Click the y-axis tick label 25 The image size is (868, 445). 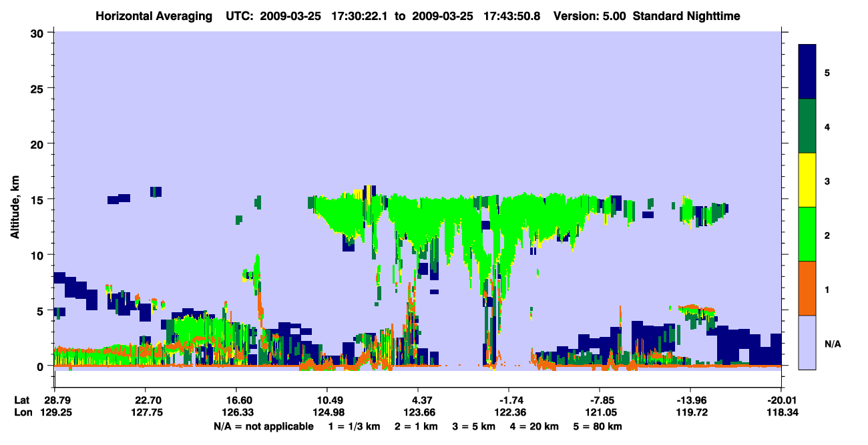(x=39, y=88)
